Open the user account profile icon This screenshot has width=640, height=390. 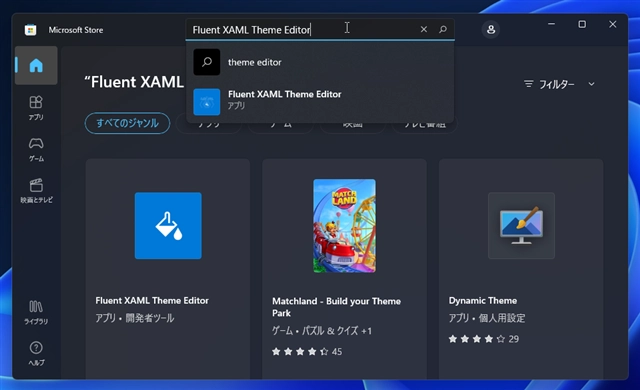click(x=491, y=29)
